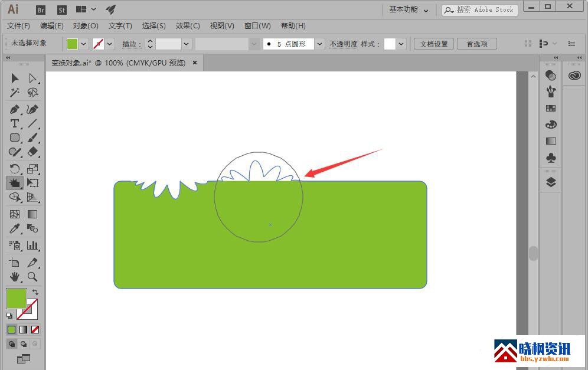The height and width of the screenshot is (370, 588).
Task: Open the 效果(C) menu
Action: pos(188,26)
